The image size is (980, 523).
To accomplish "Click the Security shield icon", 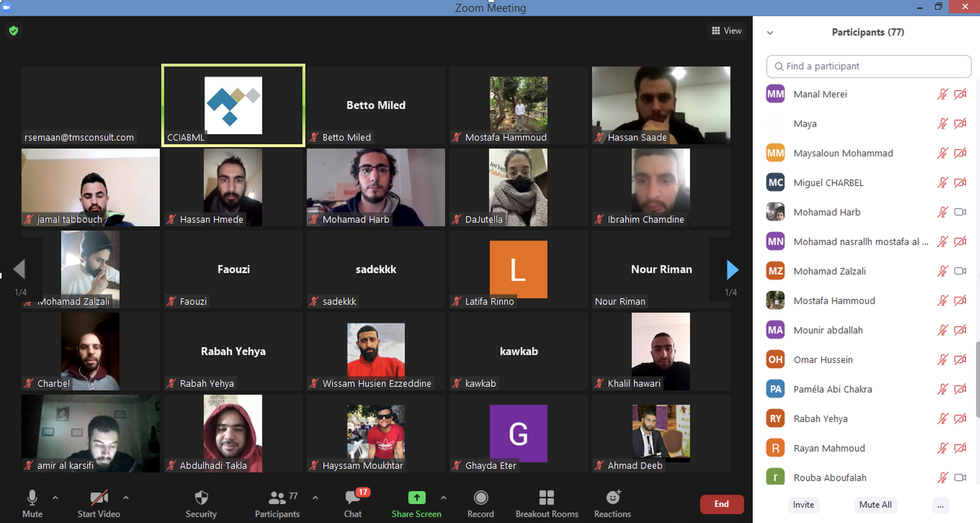I will pyautogui.click(x=201, y=498).
